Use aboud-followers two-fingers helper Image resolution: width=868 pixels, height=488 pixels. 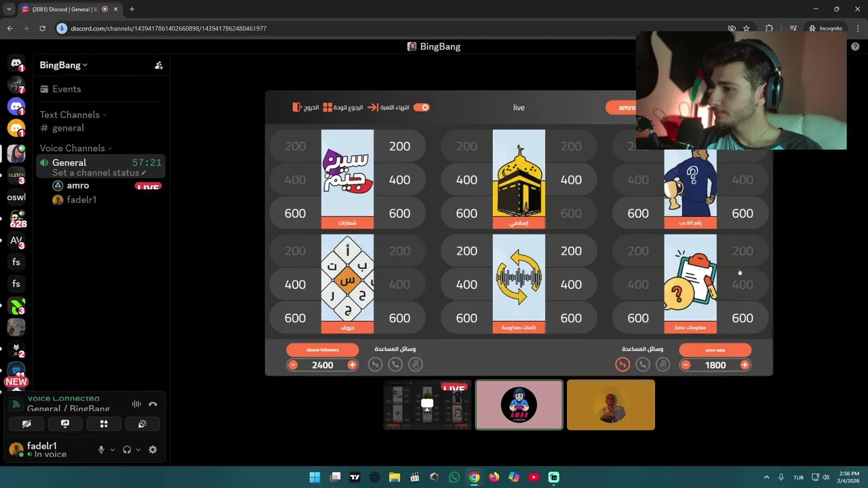416,365
